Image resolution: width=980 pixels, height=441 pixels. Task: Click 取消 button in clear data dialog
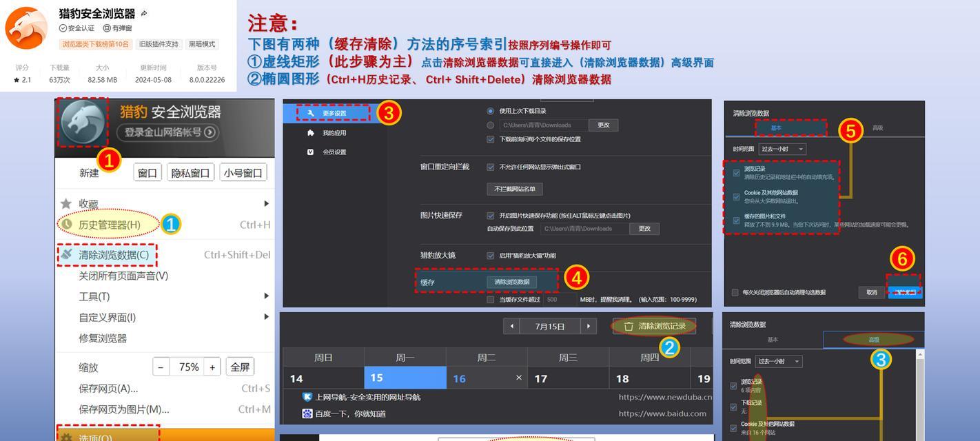(872, 292)
